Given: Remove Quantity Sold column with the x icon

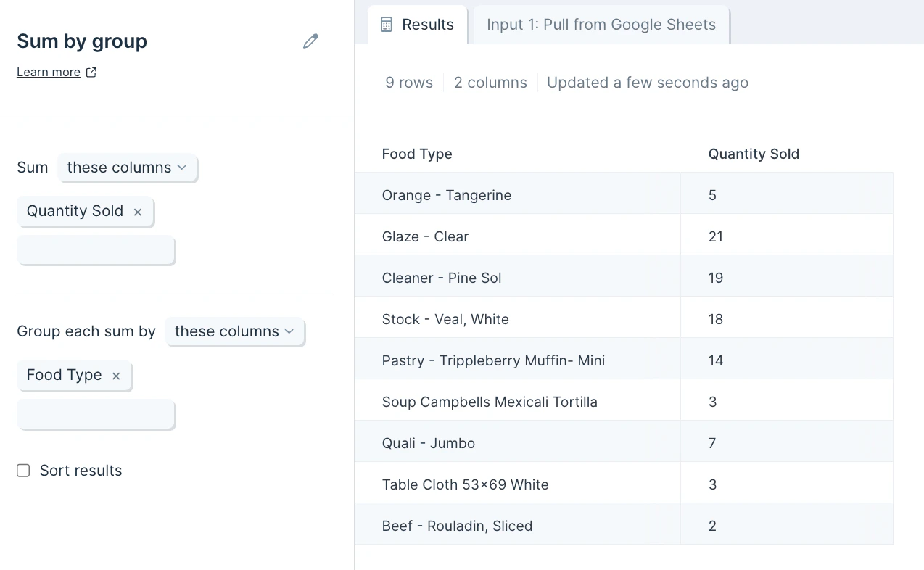Looking at the screenshot, I should [138, 212].
